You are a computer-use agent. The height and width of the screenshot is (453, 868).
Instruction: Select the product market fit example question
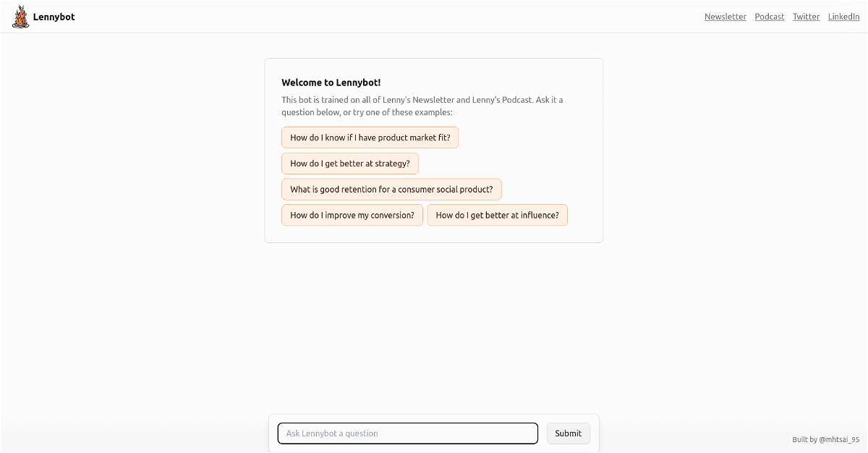click(x=370, y=137)
